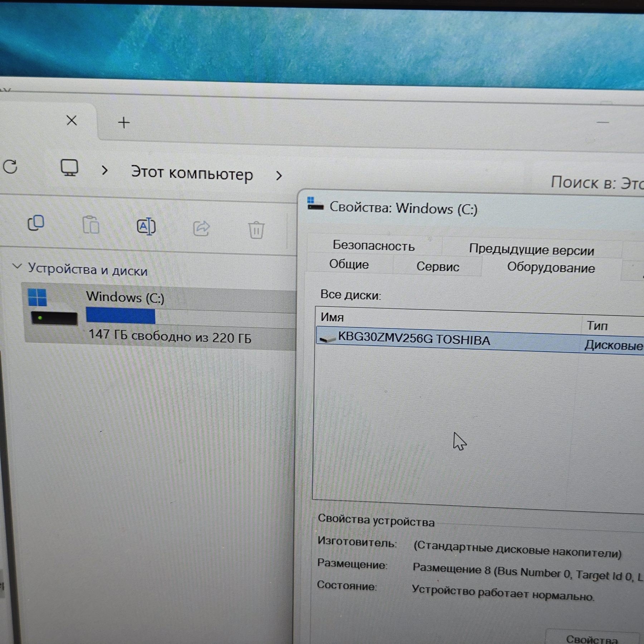Viewport: 644px width, 644px height.
Task: Expand chevron before Этот компьютер
Action: pos(104,170)
